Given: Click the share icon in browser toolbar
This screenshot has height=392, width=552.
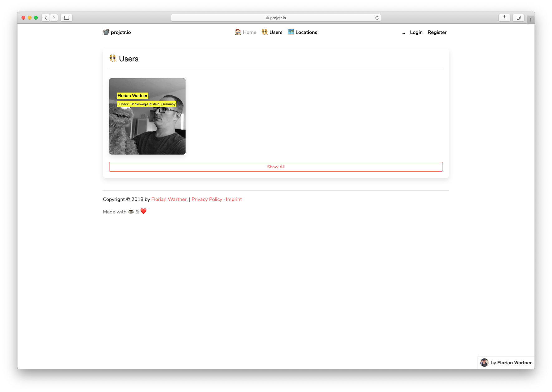Looking at the screenshot, I should pyautogui.click(x=504, y=18).
